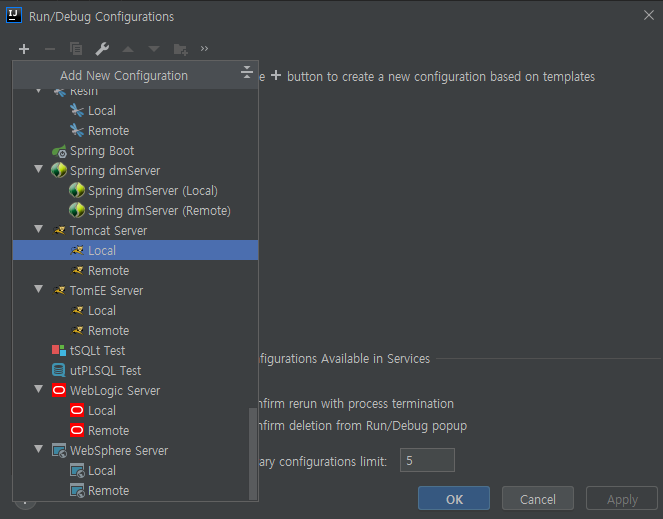663x519 pixels.
Task: Click the WebSphere Server icon
Action: [x=59, y=451]
